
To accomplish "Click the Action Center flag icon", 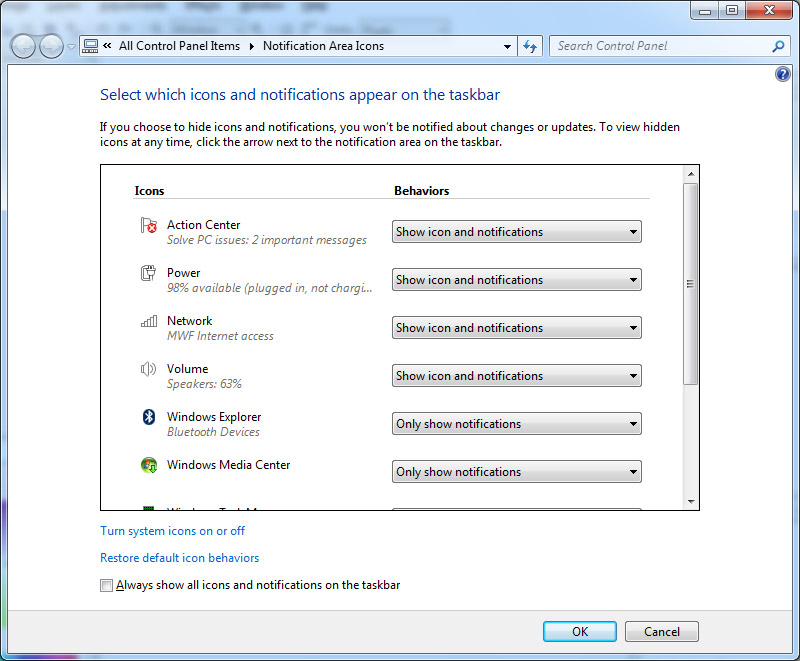I will click(x=148, y=225).
